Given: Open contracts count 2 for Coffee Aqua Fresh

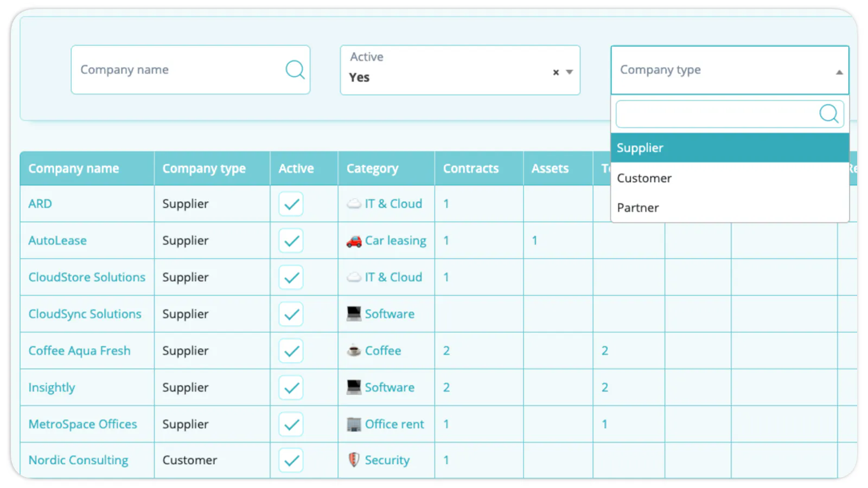Looking at the screenshot, I should pos(446,351).
